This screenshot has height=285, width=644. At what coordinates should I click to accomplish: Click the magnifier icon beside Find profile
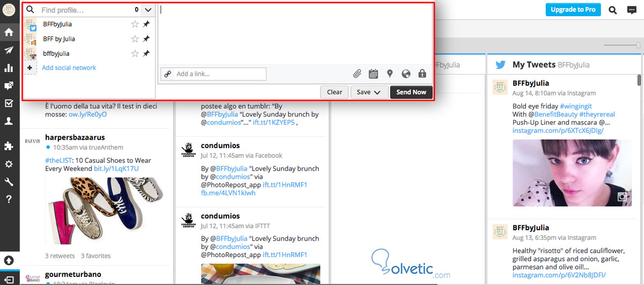31,10
